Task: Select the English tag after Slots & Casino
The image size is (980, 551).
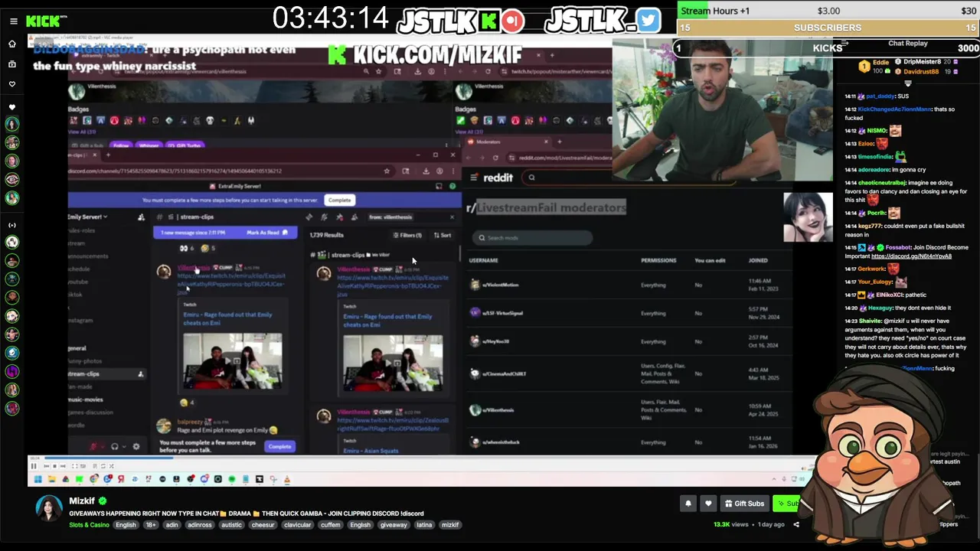Action: pos(126,525)
